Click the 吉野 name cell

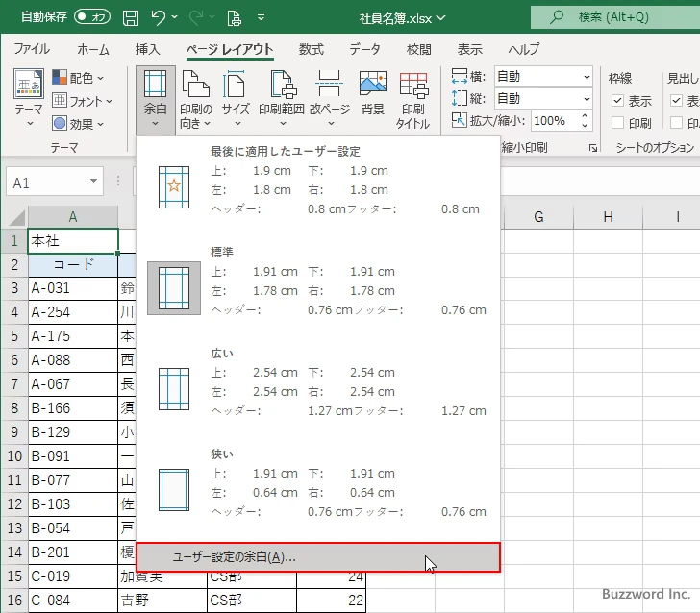[x=162, y=601]
